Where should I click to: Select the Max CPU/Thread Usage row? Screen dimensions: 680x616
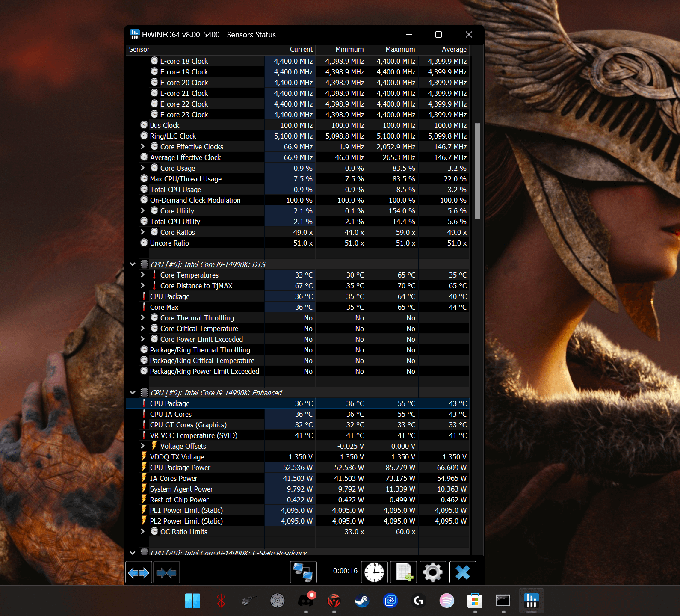coord(298,179)
